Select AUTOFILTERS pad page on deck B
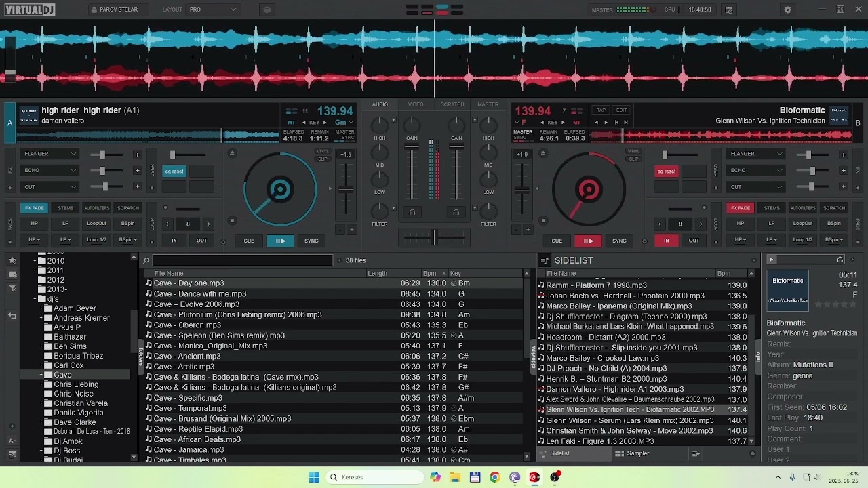Viewport: 868px width, 488px height. tap(803, 208)
